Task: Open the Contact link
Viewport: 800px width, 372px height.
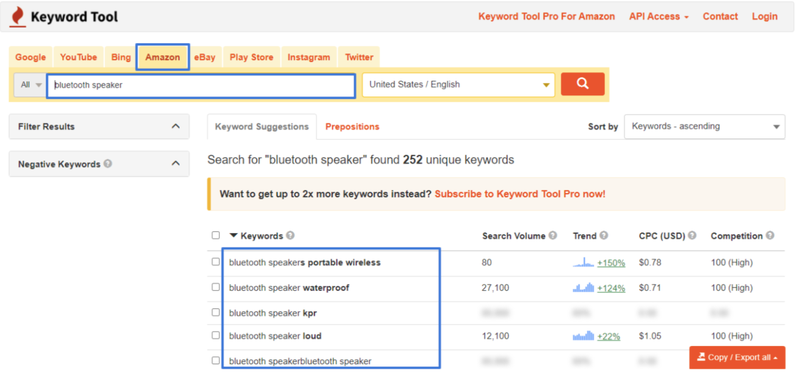Action: point(720,16)
